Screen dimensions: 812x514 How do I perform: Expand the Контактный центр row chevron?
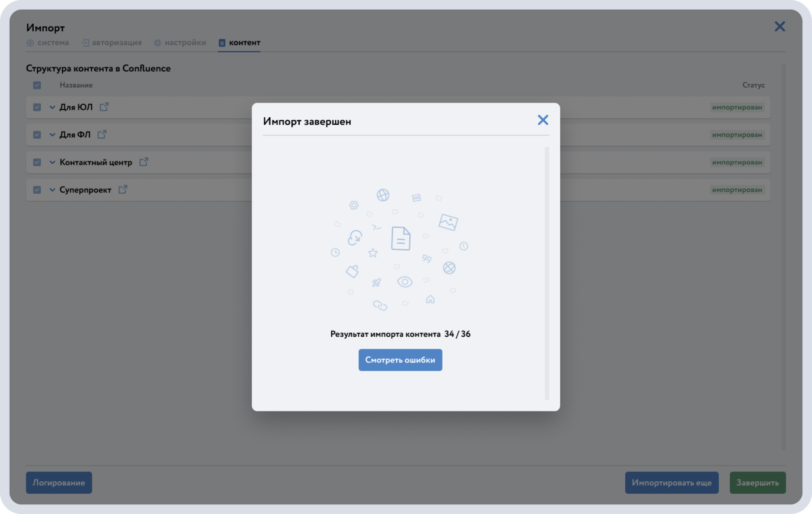point(52,162)
